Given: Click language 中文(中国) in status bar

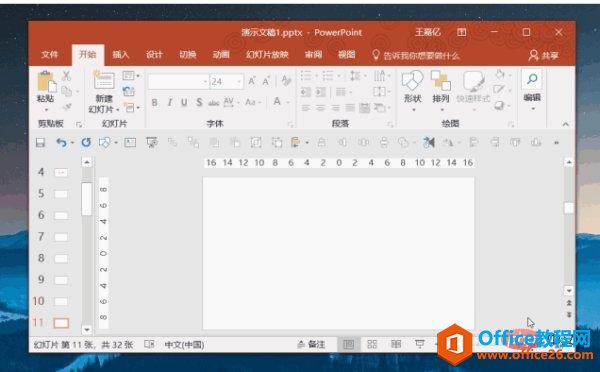Looking at the screenshot, I should (x=184, y=345).
